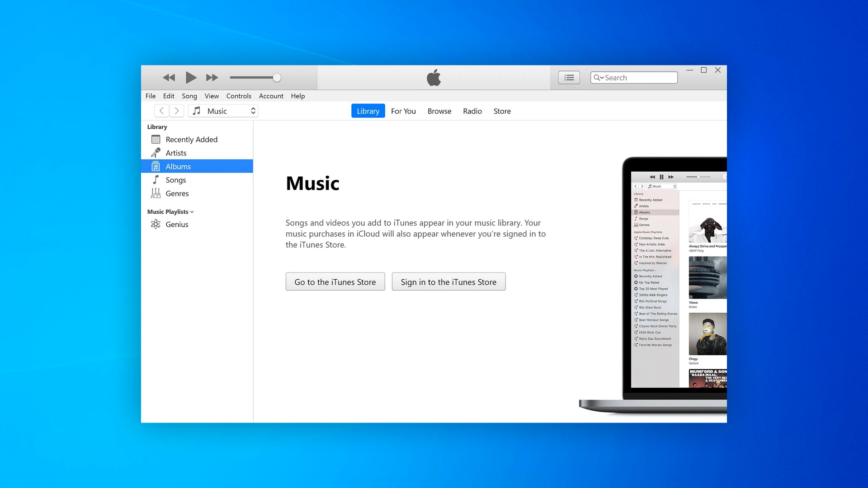Click the Search input field
This screenshot has width=868, height=488.
(634, 77)
